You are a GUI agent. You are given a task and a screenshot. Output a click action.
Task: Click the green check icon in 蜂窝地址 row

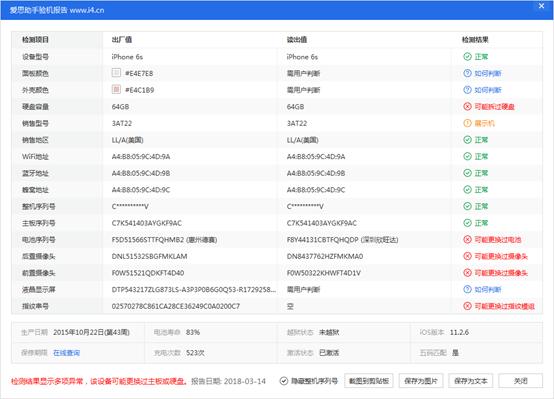pyautogui.click(x=467, y=189)
